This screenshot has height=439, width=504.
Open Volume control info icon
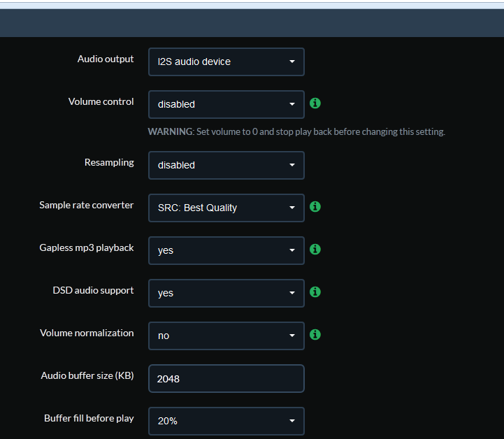point(315,103)
